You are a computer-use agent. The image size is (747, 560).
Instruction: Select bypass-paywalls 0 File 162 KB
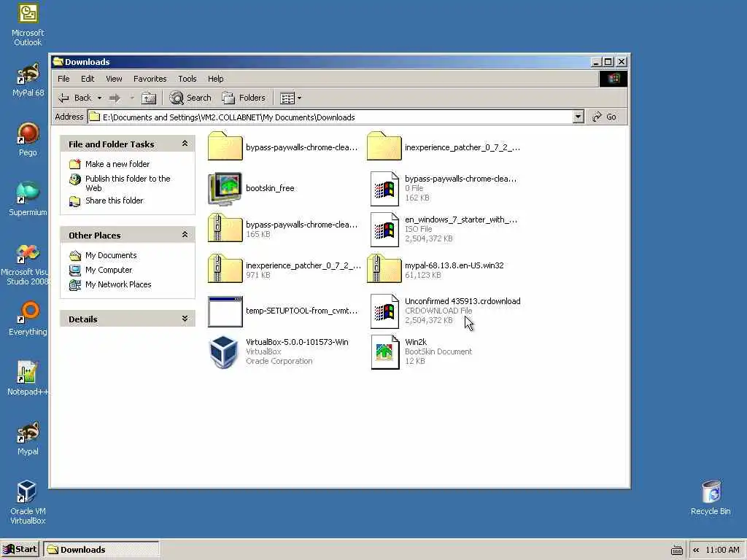point(444,188)
